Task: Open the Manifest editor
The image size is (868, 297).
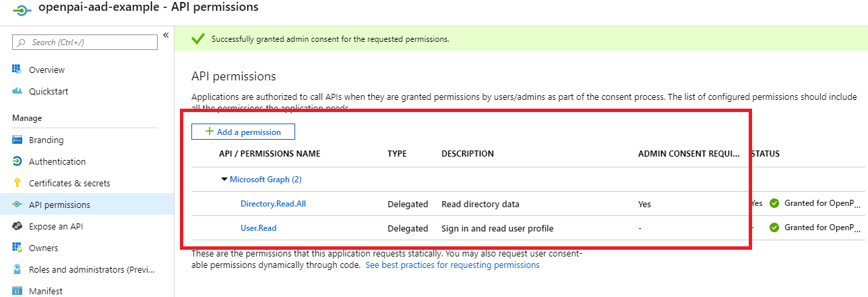Action: click(x=46, y=291)
